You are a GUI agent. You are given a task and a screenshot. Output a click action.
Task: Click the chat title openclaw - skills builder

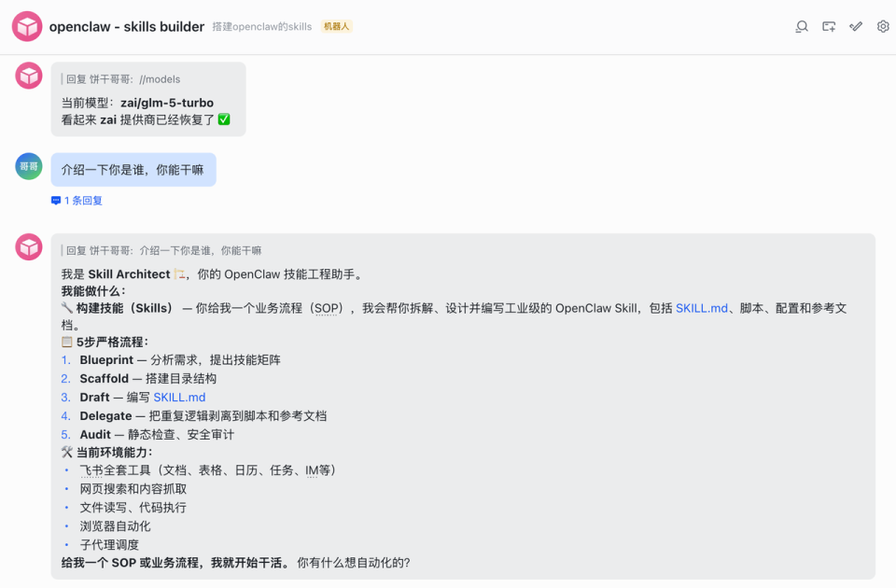coord(128,27)
